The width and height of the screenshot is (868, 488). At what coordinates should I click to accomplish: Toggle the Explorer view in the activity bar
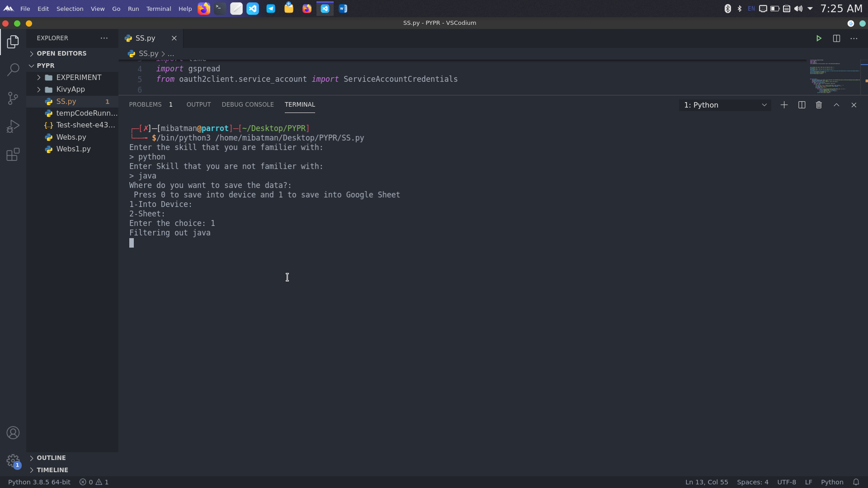pyautogui.click(x=13, y=42)
